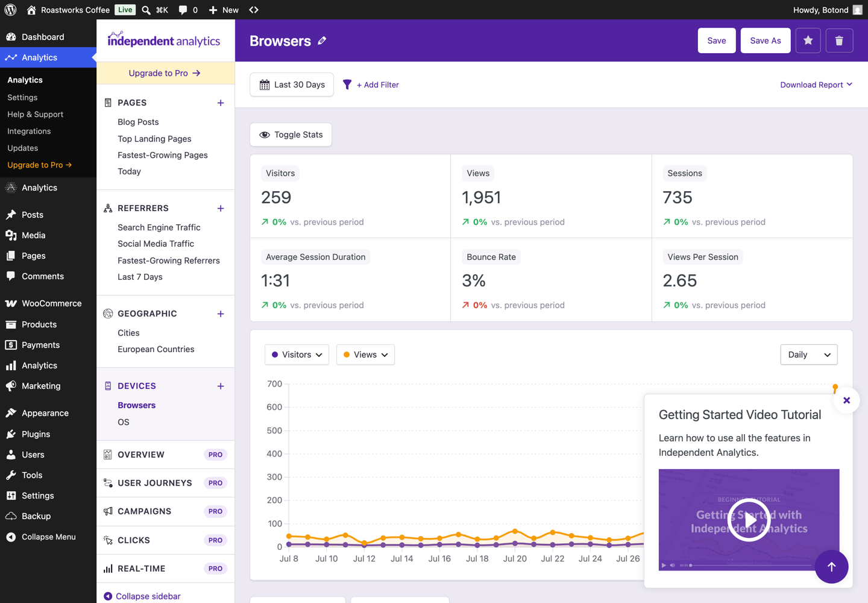
Task: Open Media in the admin menu
Action: (48, 235)
